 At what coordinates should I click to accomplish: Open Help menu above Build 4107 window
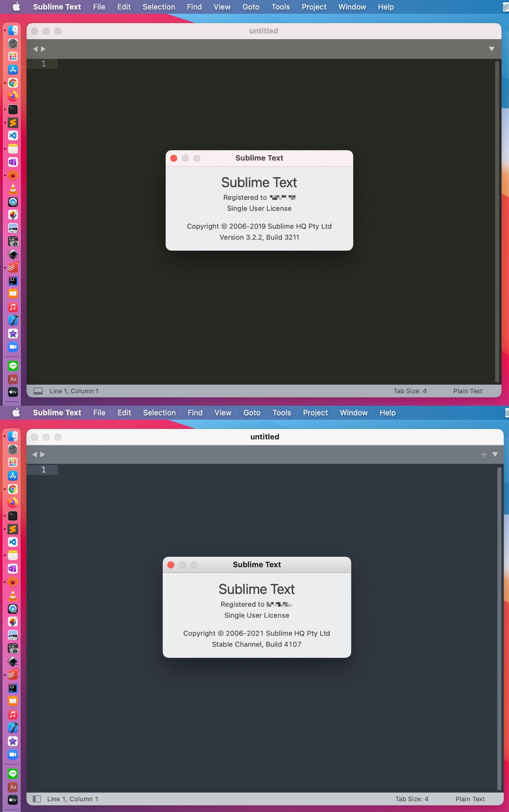pyautogui.click(x=387, y=413)
